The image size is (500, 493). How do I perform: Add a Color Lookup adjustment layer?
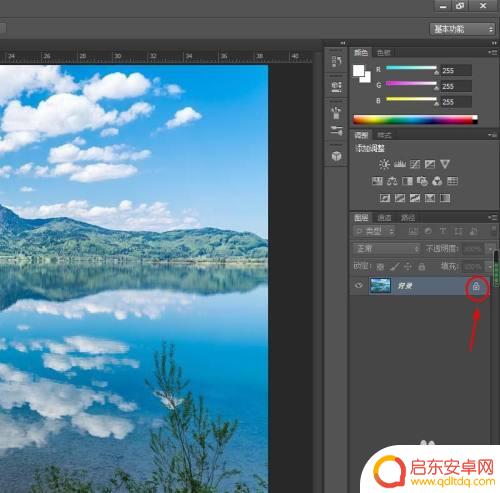tap(452, 181)
